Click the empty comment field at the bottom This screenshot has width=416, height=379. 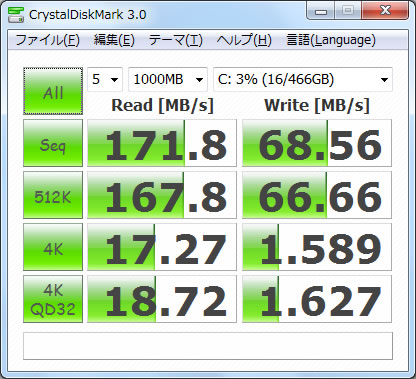tap(208, 346)
